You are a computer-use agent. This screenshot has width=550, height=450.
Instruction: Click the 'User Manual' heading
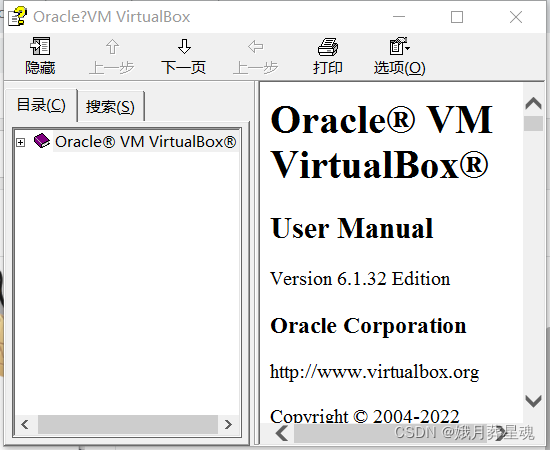point(352,229)
